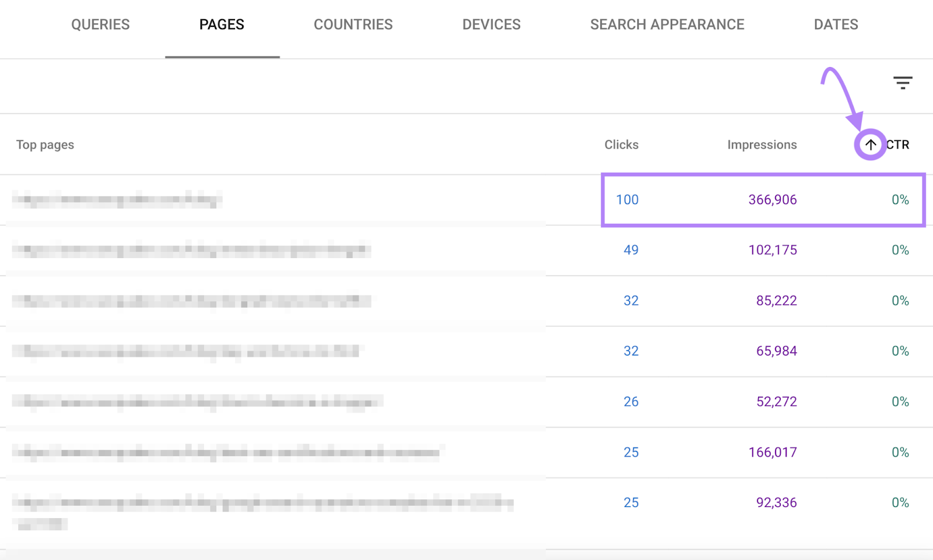
Task: Click the 26 clicks value link
Action: tap(630, 401)
